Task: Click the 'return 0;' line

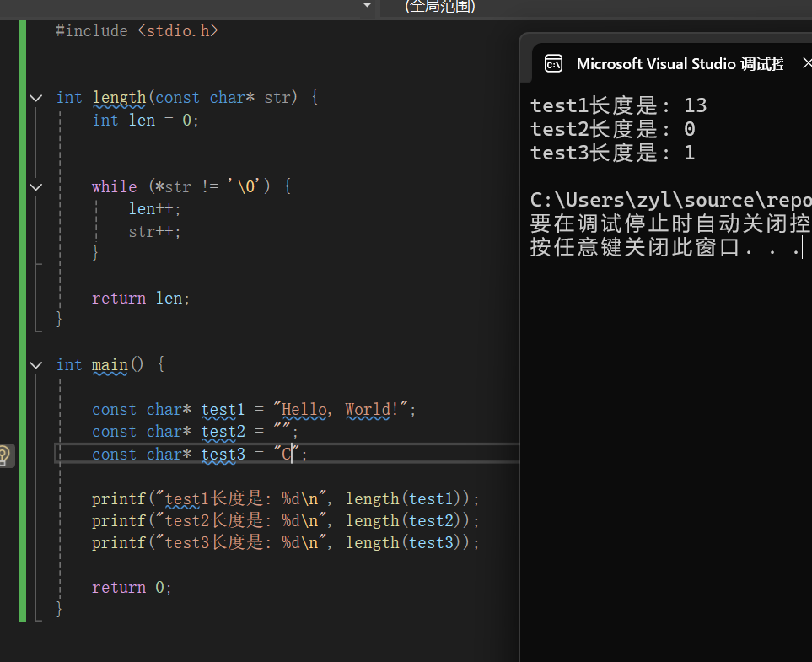Action: tap(131, 588)
